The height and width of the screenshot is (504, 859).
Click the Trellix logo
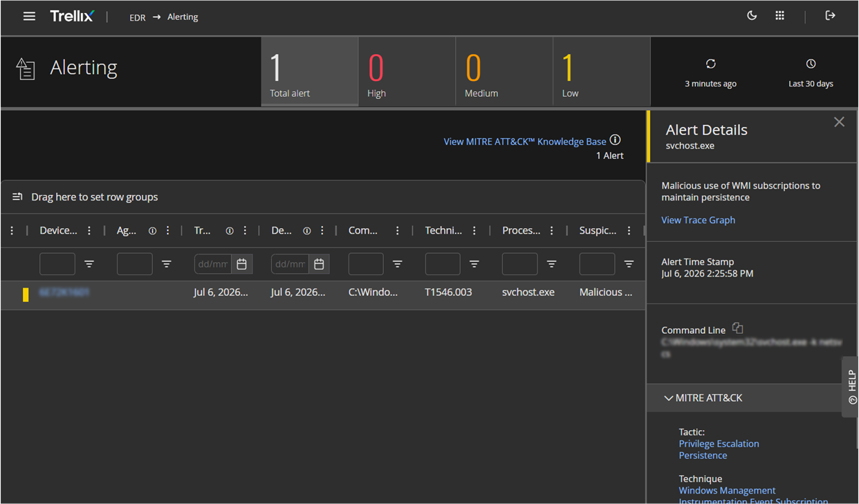[72, 16]
